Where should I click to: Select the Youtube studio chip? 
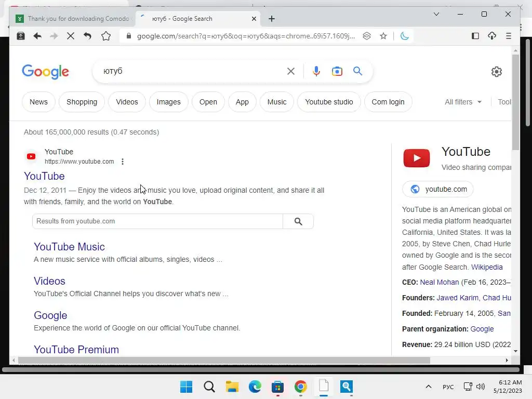(329, 102)
